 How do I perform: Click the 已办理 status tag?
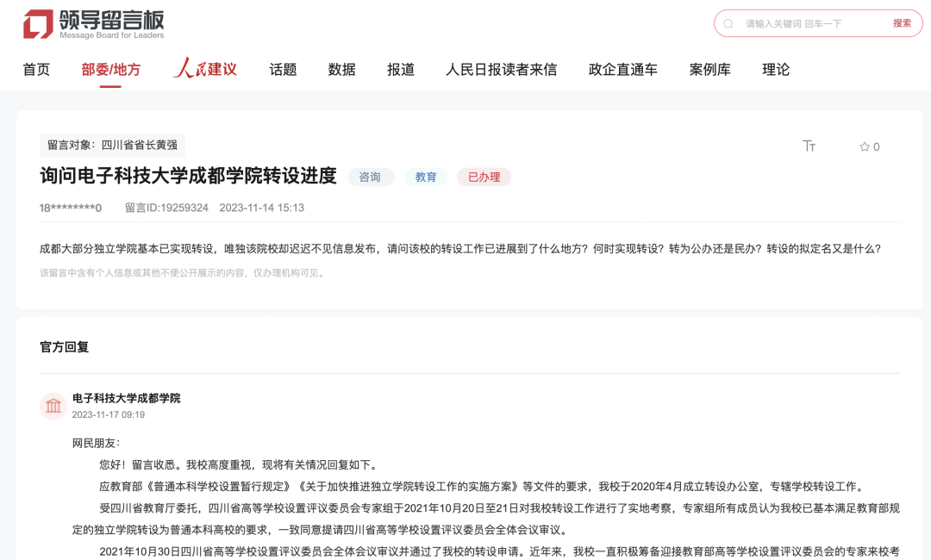(482, 177)
